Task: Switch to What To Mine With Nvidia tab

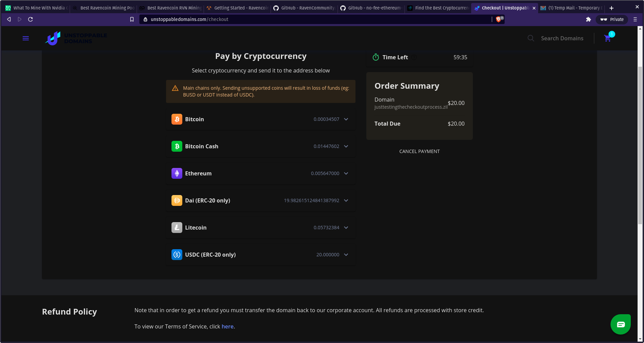Action: click(x=37, y=8)
